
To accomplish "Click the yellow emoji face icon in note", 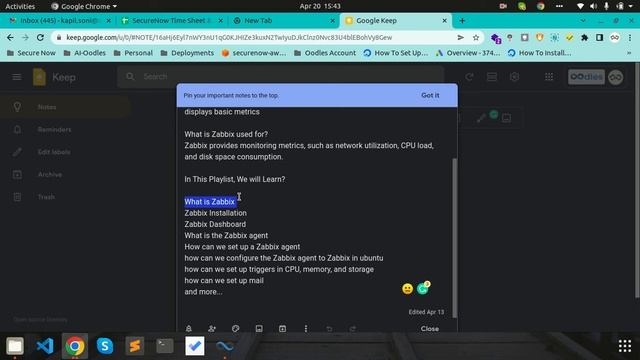I will pos(407,289).
